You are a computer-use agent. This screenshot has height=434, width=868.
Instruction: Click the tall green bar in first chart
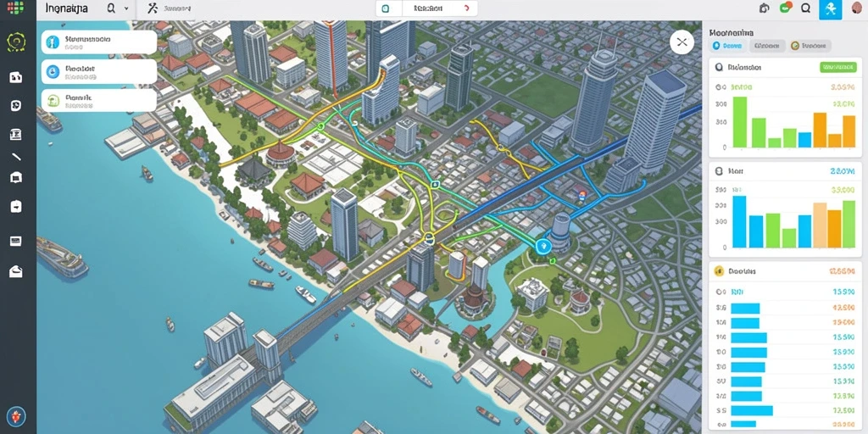(740, 122)
